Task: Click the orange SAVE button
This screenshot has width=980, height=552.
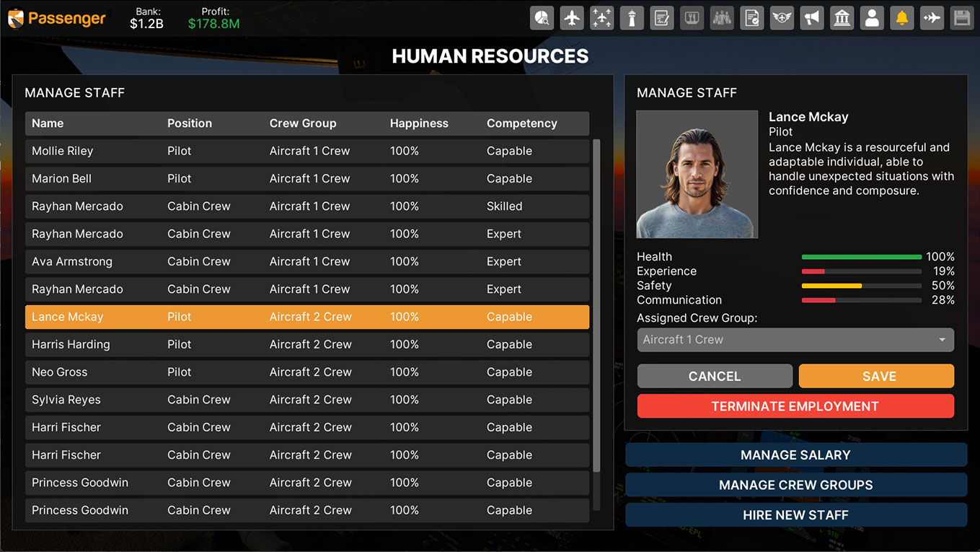Action: (x=876, y=376)
